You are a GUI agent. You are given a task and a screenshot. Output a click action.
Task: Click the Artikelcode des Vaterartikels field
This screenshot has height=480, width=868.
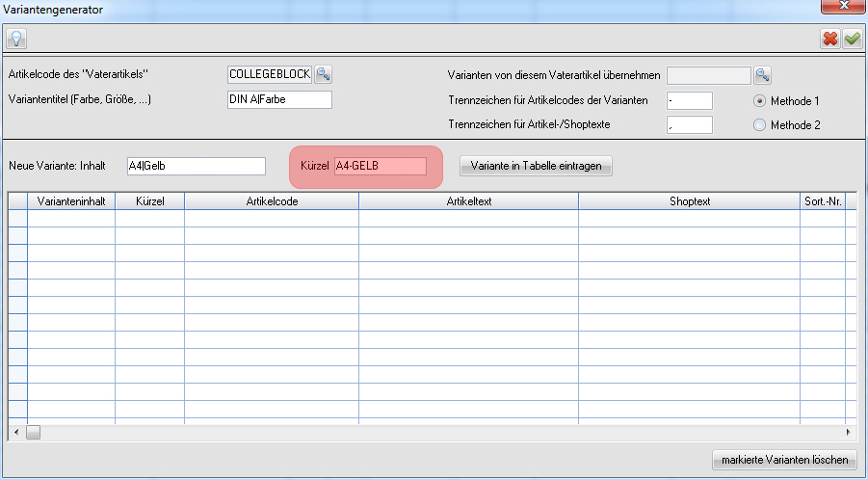(x=270, y=74)
